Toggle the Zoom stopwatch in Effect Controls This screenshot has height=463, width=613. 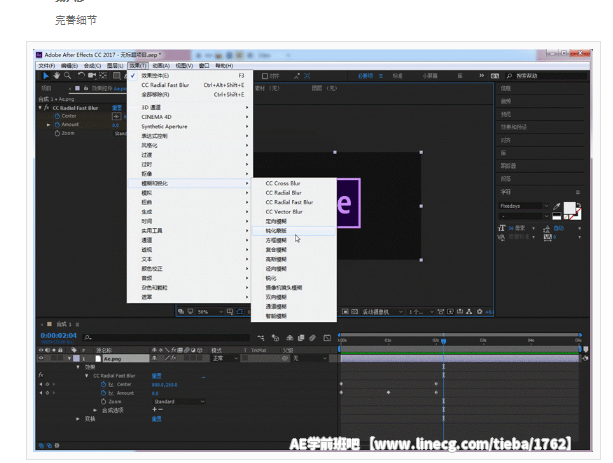click(x=57, y=133)
